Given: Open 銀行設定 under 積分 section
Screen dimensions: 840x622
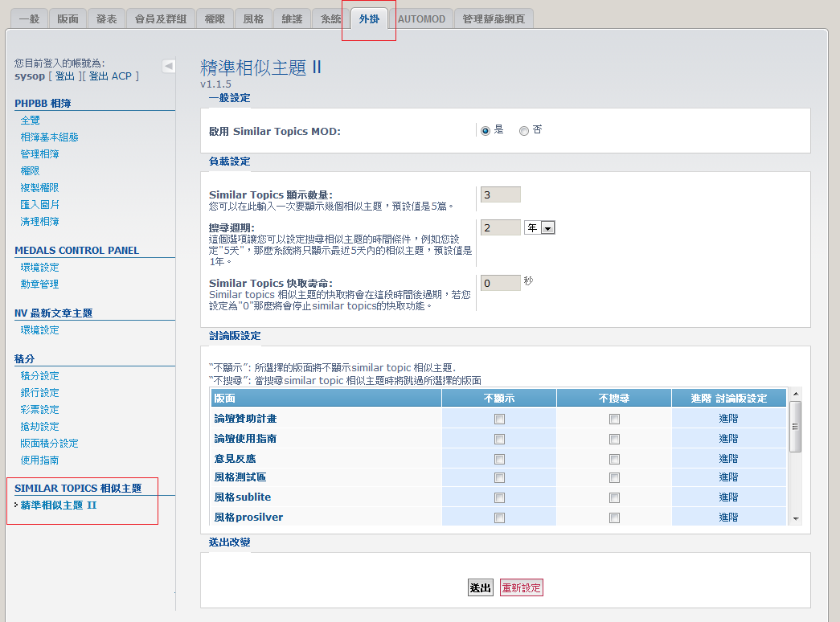Looking at the screenshot, I should [39, 393].
